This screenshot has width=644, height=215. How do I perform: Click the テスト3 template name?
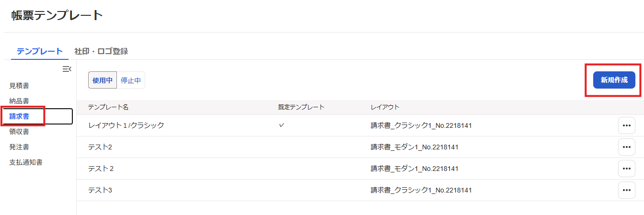[100, 190]
